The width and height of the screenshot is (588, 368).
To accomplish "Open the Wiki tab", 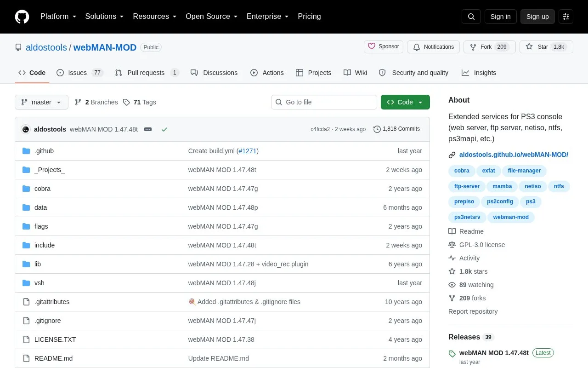I will (355, 73).
